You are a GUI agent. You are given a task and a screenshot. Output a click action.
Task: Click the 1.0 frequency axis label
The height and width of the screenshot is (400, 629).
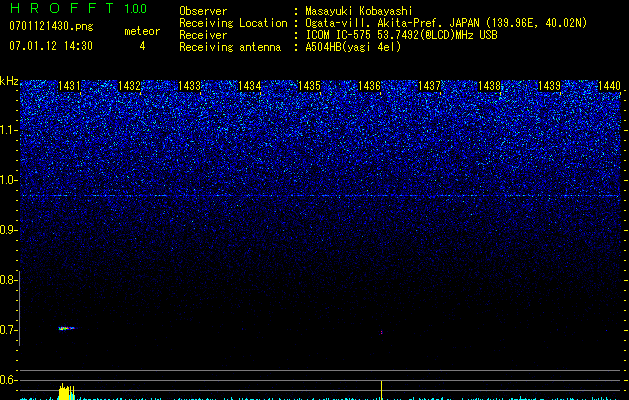point(9,180)
